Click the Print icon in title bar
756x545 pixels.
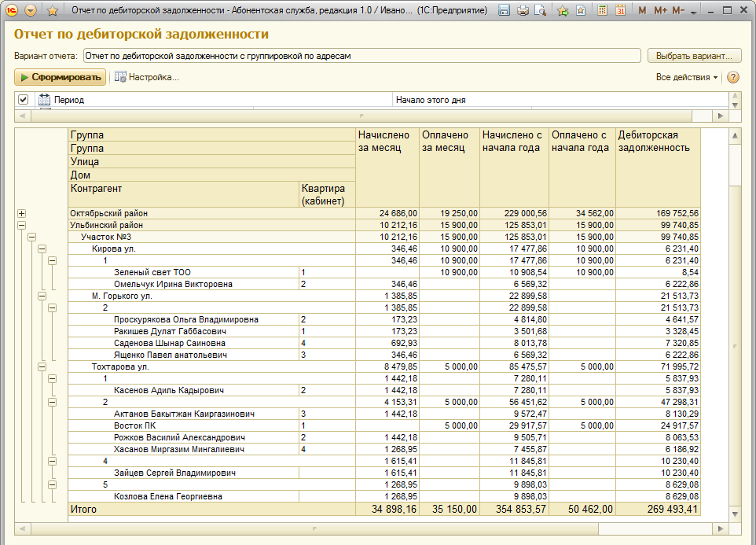click(x=522, y=11)
